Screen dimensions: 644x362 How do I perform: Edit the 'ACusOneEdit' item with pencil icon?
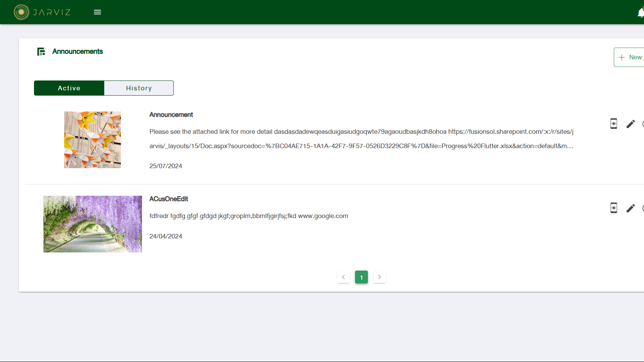click(630, 208)
